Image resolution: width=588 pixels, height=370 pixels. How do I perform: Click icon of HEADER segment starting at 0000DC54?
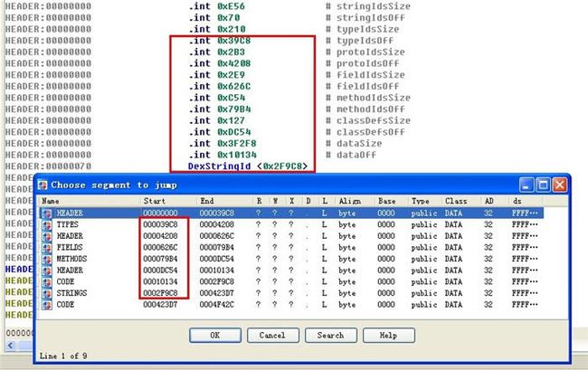[46, 269]
